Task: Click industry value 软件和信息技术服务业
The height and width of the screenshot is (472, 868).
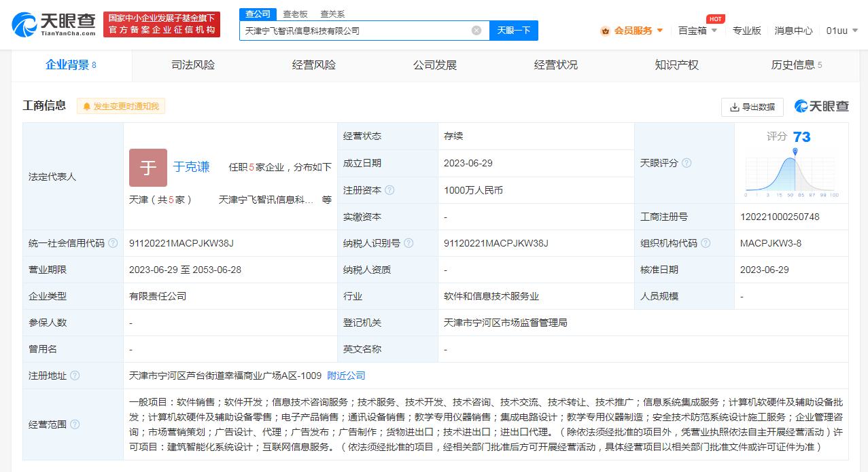Action: click(491, 296)
